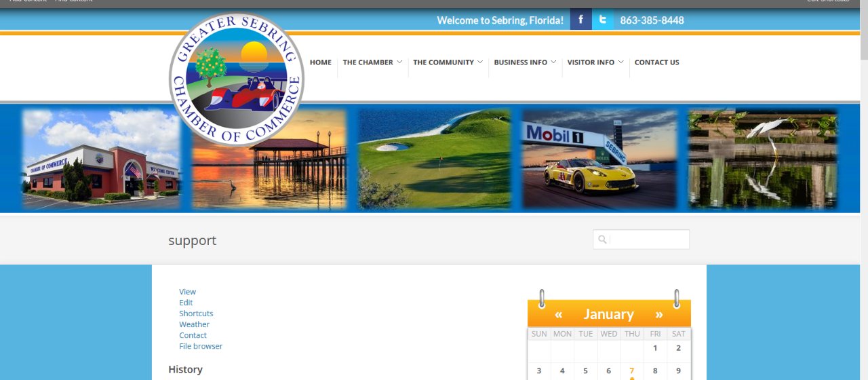868x380 pixels.
Task: Click the Greater Sebring Chamber logo
Action: (236, 79)
